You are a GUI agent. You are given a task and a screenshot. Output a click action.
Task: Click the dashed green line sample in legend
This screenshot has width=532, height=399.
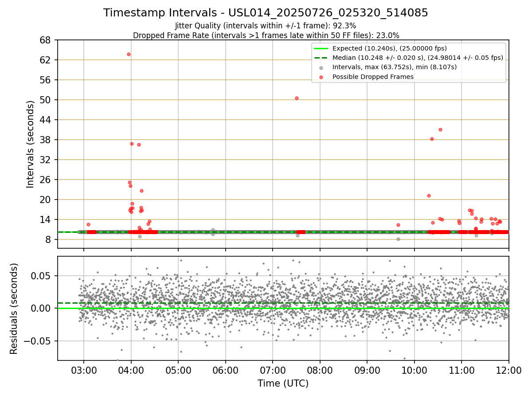321,58
